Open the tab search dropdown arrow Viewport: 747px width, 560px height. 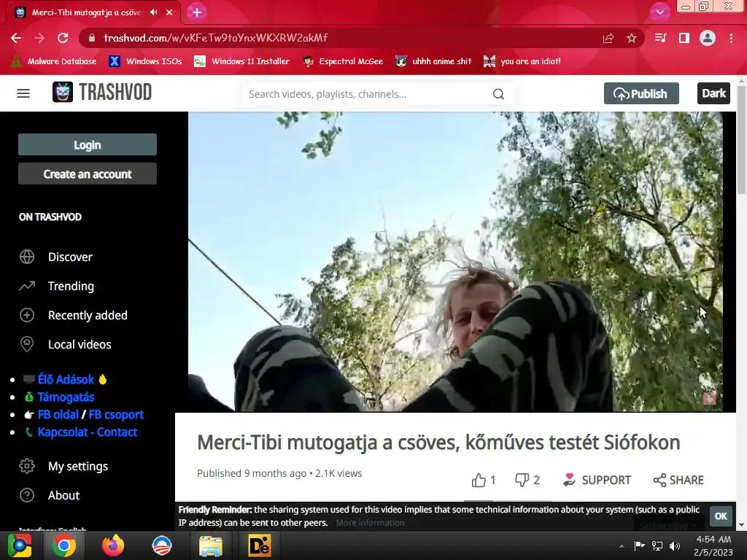click(659, 12)
